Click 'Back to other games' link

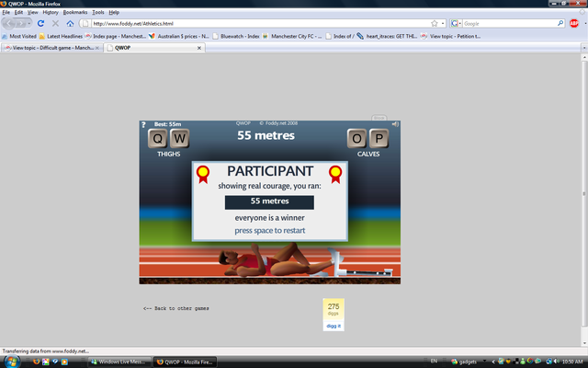click(x=176, y=308)
